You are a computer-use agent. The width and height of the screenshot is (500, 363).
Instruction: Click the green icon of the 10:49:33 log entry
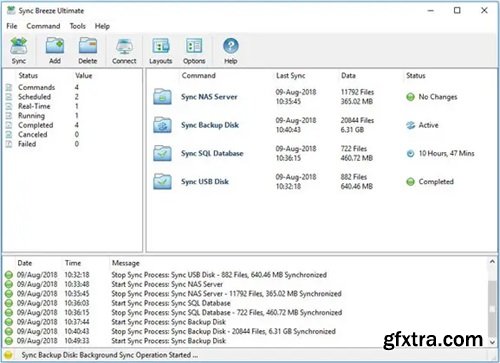pyautogui.click(x=9, y=341)
